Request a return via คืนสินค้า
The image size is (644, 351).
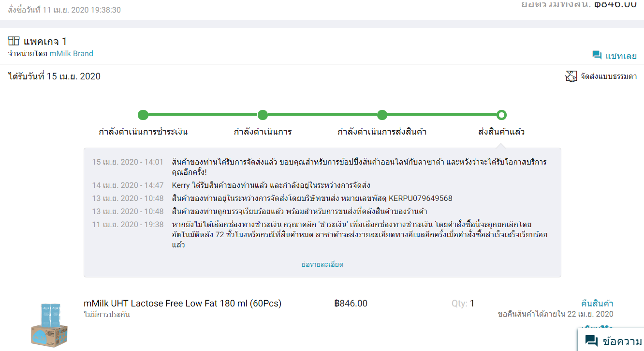click(597, 304)
